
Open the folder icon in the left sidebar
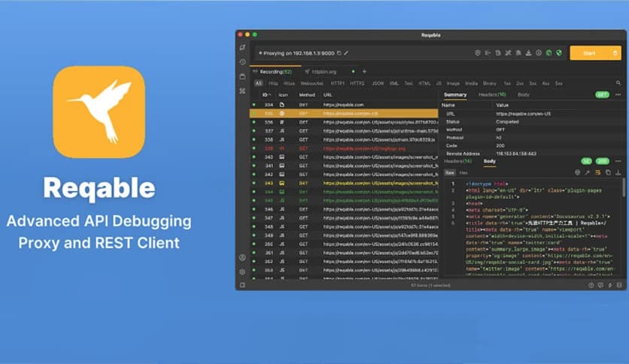pyautogui.click(x=242, y=76)
